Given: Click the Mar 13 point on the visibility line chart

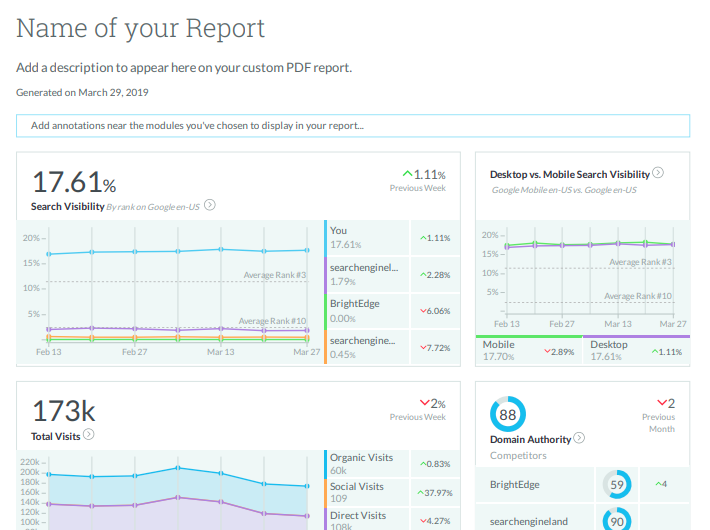Looking at the screenshot, I should (221, 250).
